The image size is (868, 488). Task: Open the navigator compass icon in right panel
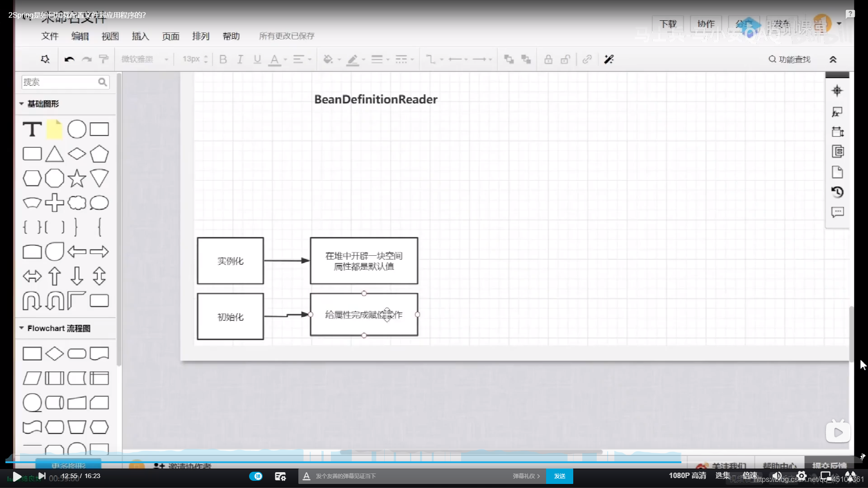tap(837, 91)
